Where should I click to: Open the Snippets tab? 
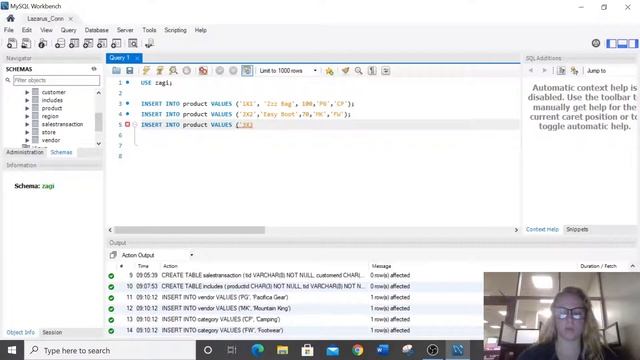coord(577,229)
